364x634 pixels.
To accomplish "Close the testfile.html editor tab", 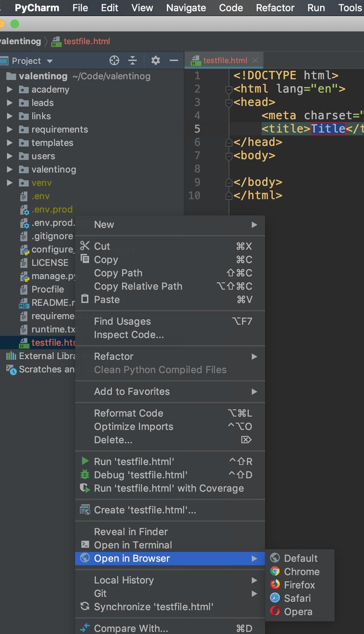I will pyautogui.click(x=255, y=61).
